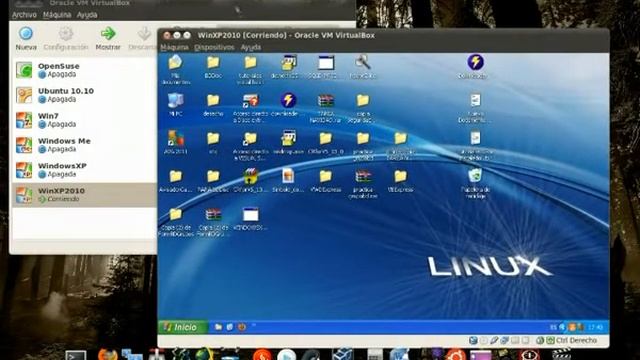Click the Firefox icon in XP quick launch
Image resolution: width=640 pixels, height=360 pixels.
coord(242,327)
